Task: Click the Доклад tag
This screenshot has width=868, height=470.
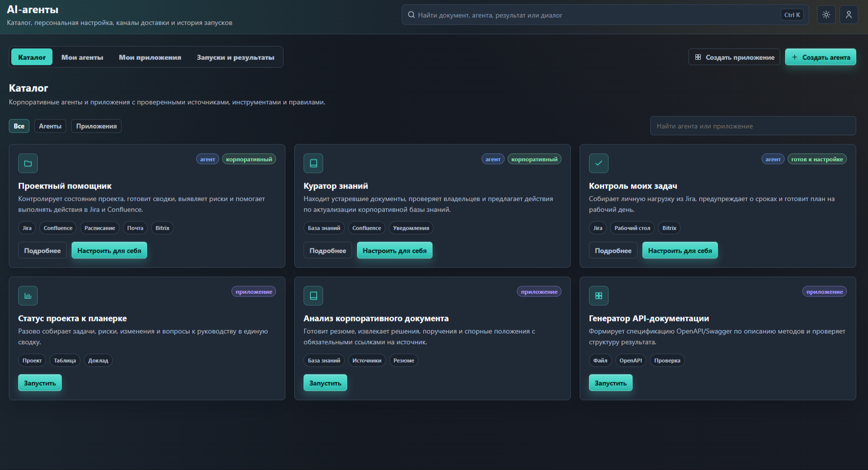Action: coord(98,360)
